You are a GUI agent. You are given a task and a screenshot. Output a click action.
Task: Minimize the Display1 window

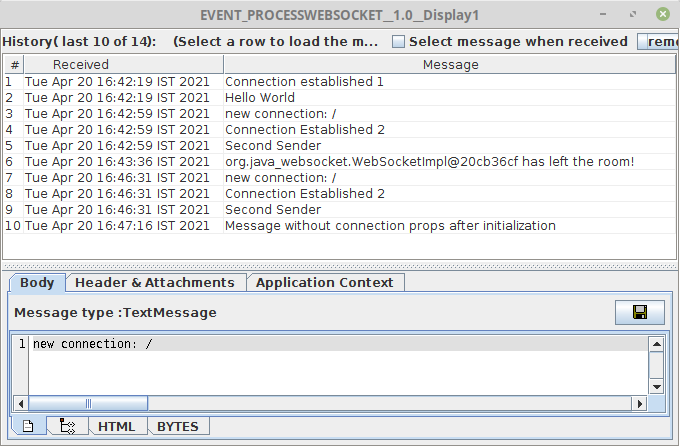pos(603,14)
